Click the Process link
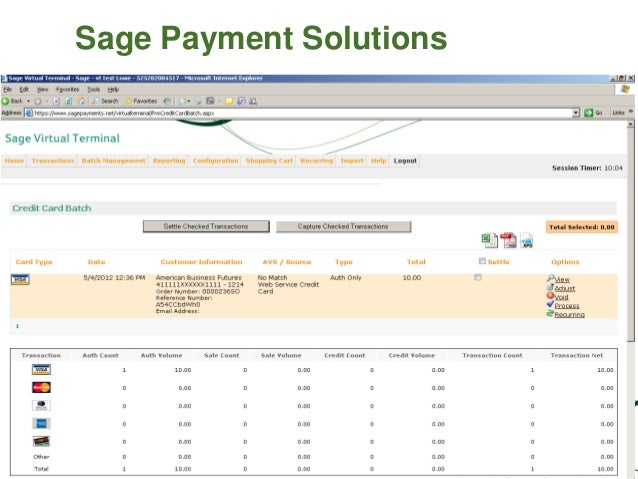 567,306
